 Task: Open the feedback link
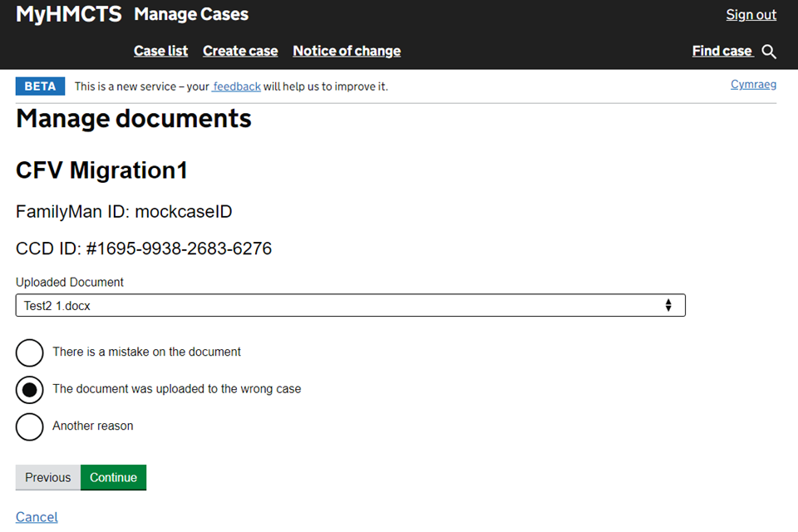[x=237, y=86]
